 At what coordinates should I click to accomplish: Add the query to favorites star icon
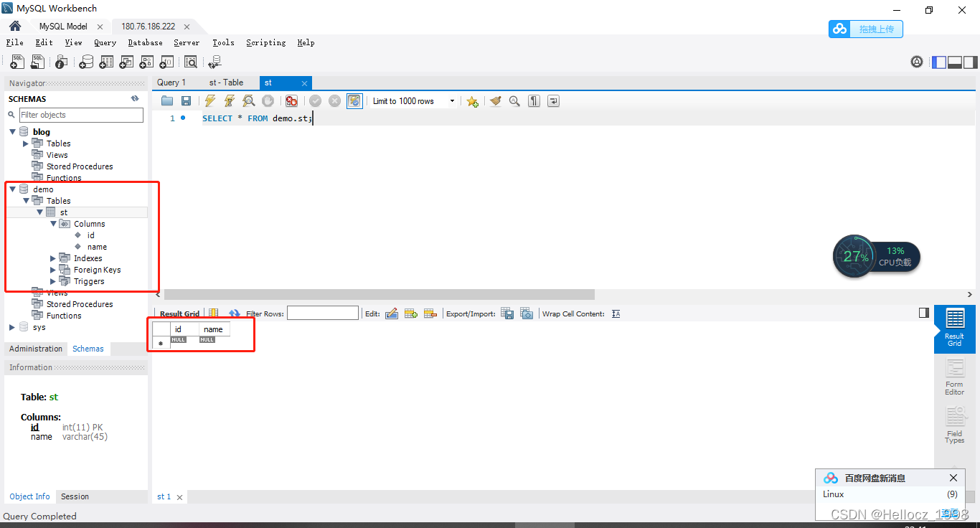[x=472, y=101]
